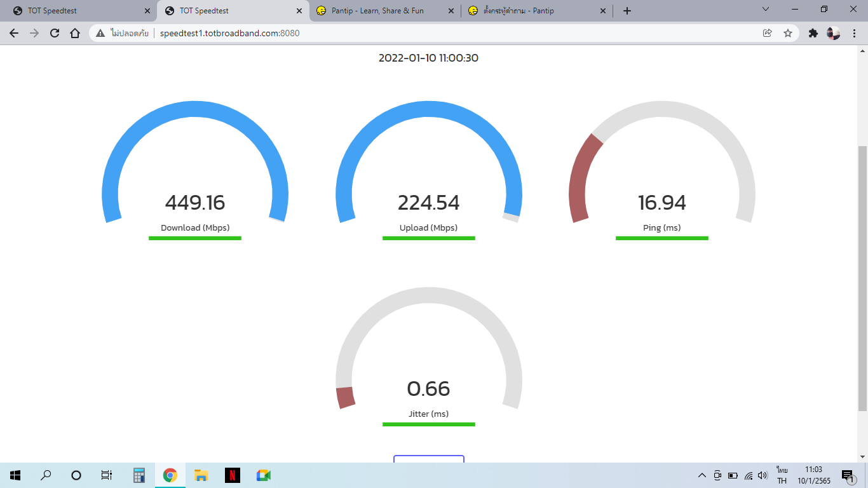Open the Windows notification center
The image size is (868, 488).
(848, 475)
